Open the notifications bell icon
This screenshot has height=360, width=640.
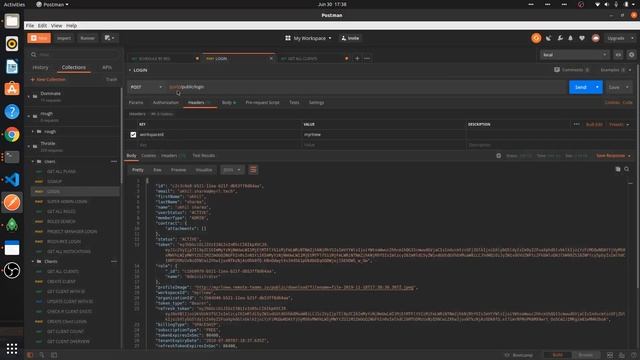[571, 38]
